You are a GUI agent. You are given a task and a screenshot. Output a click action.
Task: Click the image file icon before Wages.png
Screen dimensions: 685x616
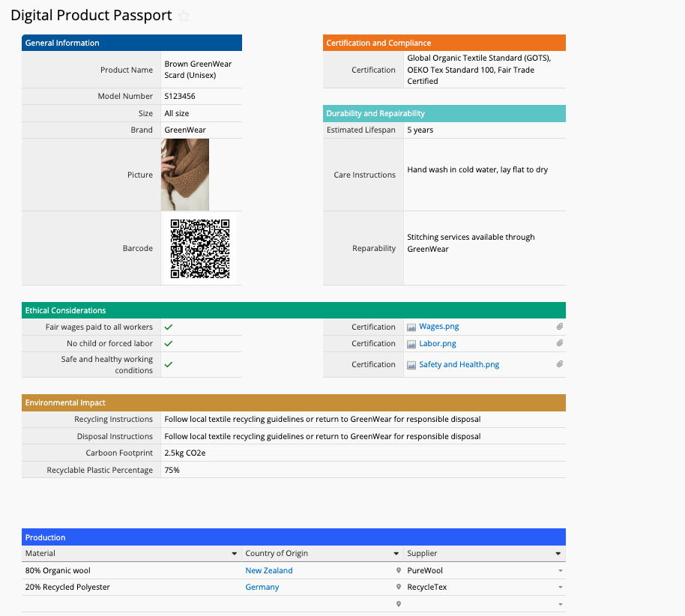[x=411, y=327]
